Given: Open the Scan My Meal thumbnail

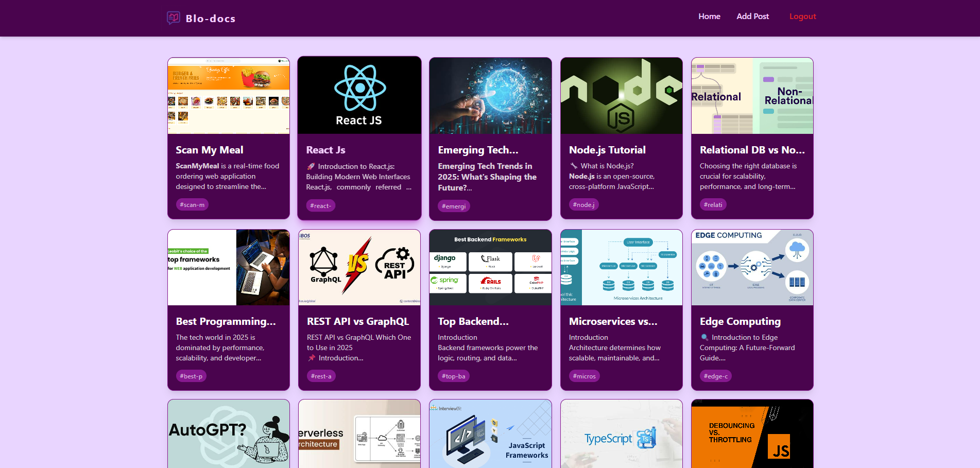Looking at the screenshot, I should (229, 96).
